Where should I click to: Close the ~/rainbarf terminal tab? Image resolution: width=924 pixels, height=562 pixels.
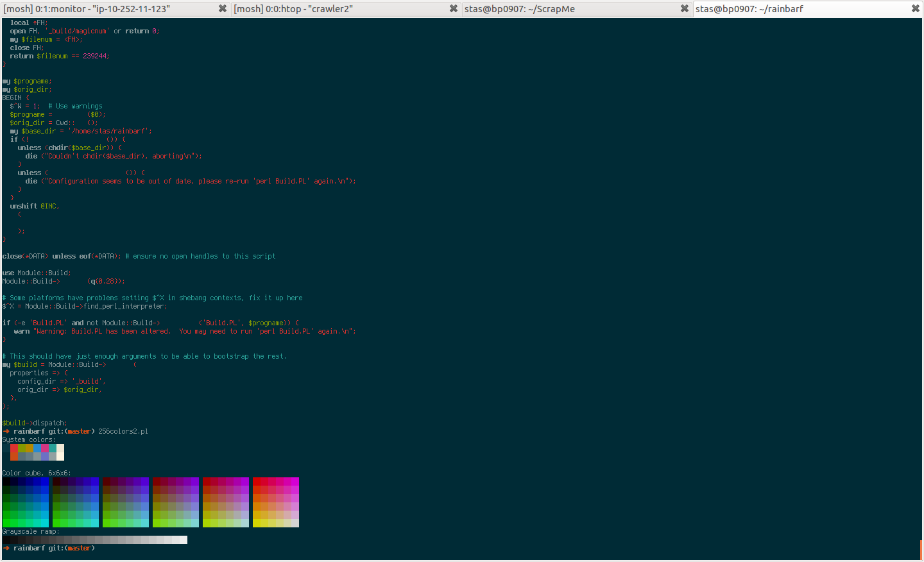[915, 9]
